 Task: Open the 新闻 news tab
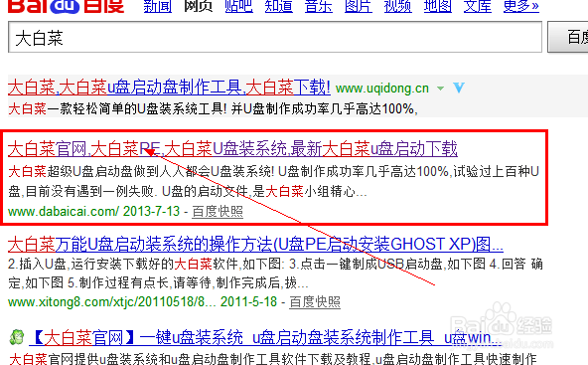point(158,6)
